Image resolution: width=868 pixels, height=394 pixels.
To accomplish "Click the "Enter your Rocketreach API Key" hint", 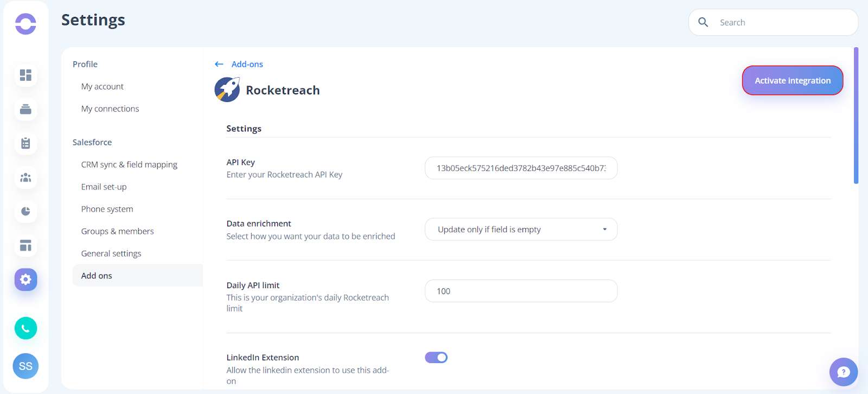I will click(x=284, y=175).
